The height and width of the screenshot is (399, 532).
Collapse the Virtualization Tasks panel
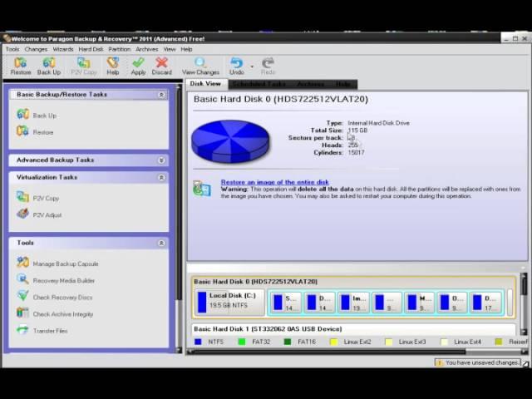[x=161, y=177]
